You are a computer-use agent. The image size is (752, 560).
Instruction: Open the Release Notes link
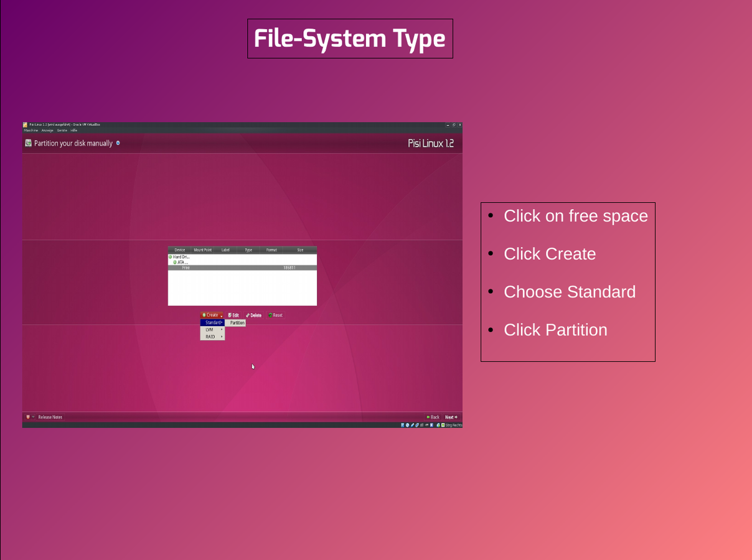(50, 417)
